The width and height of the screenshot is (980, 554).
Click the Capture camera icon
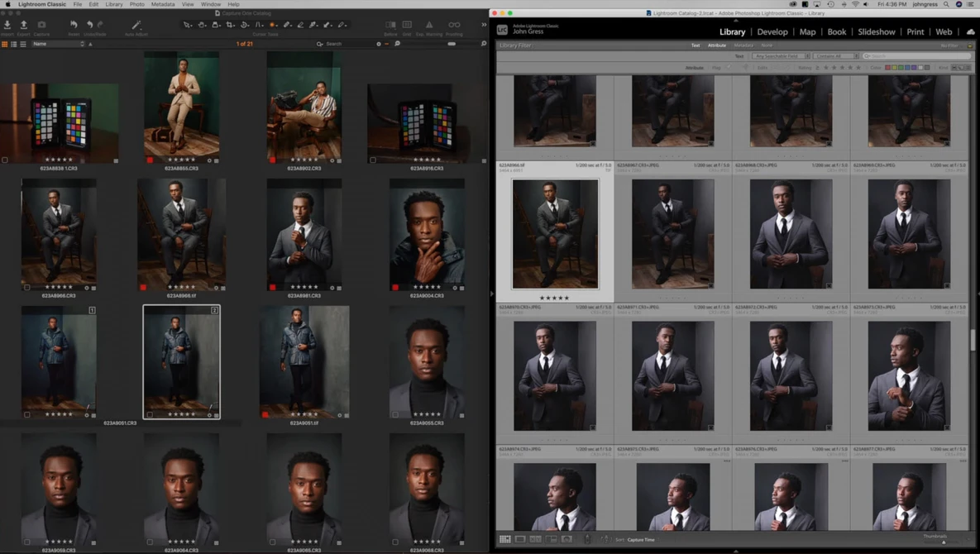click(x=41, y=25)
